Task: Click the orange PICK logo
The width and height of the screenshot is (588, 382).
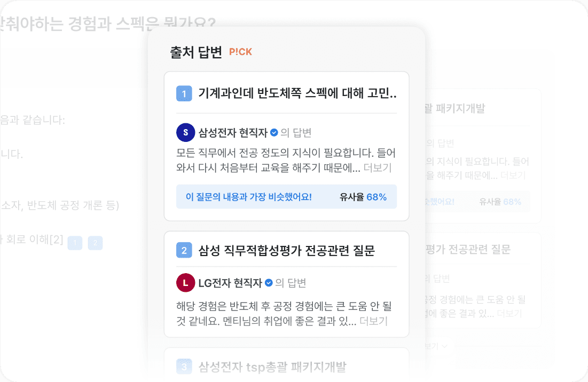Action: (240, 52)
